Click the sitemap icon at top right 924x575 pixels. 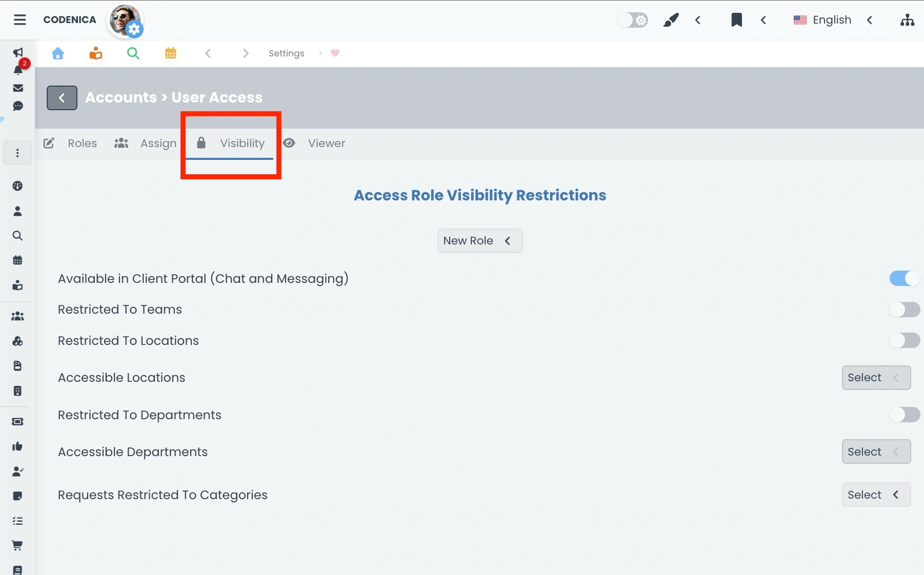[x=907, y=20]
